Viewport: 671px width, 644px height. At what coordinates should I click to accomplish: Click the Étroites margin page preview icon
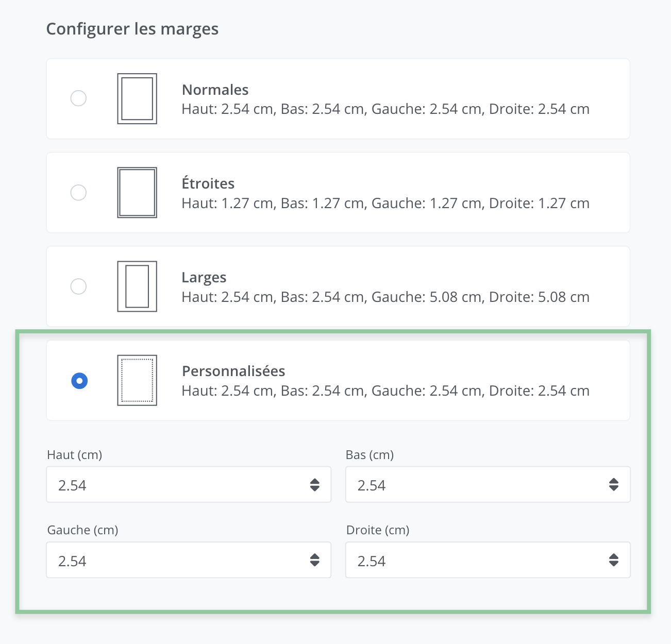[137, 193]
